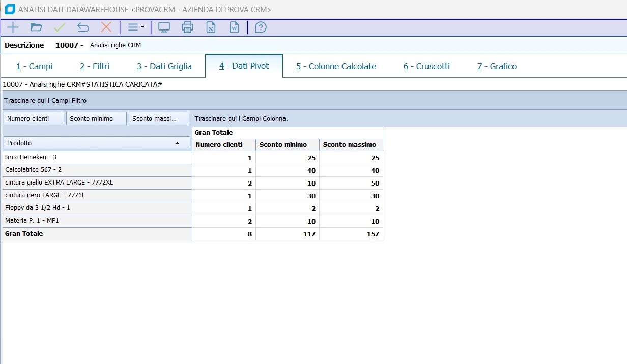Click the Numero clienti data field button
This screenshot has height=364, width=627.
(34, 118)
